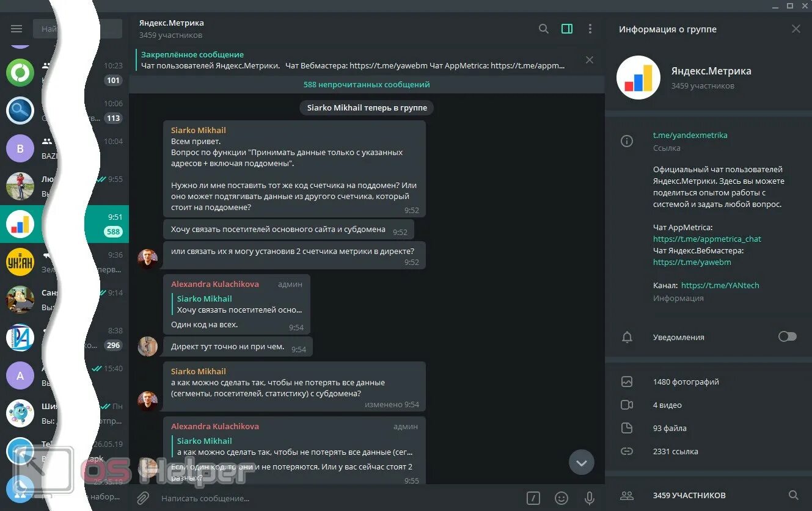Open chat with 296 unread badge
This screenshot has width=812, height=511.
[x=64, y=338]
